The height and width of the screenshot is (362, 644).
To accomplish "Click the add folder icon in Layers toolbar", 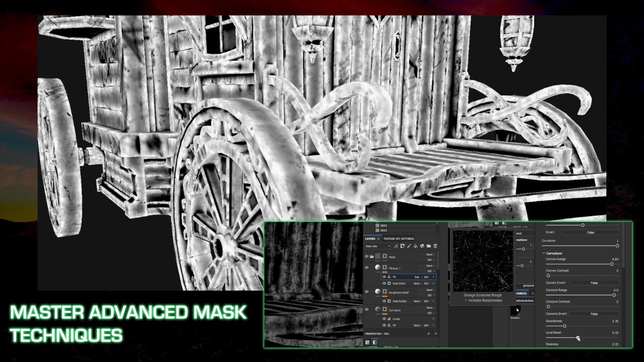I will 429,246.
